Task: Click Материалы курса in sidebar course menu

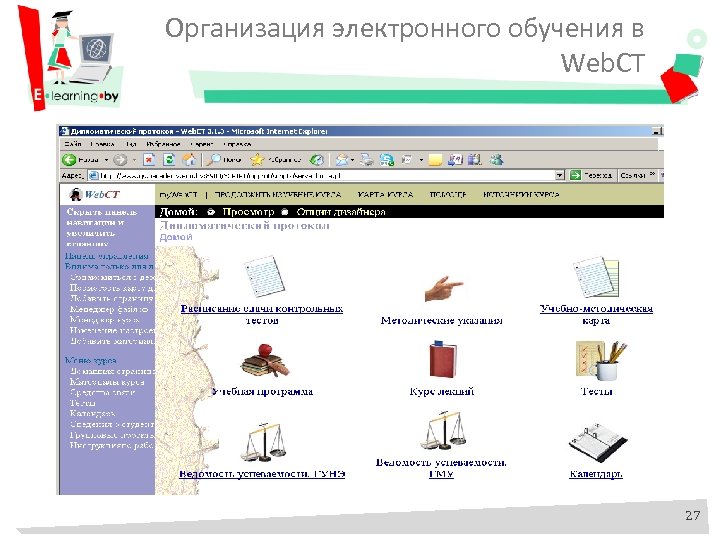Action: point(107,382)
